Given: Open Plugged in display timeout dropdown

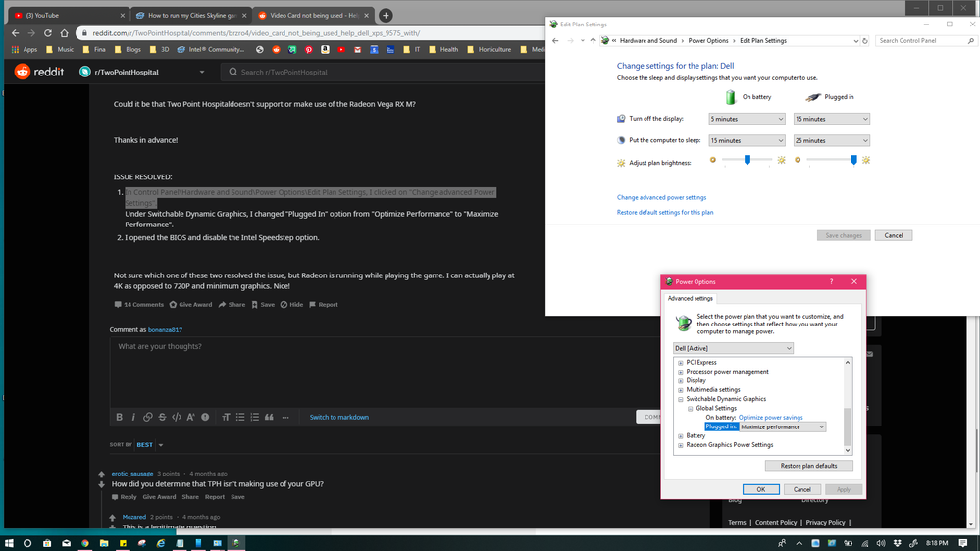Looking at the screenshot, I should [x=831, y=119].
